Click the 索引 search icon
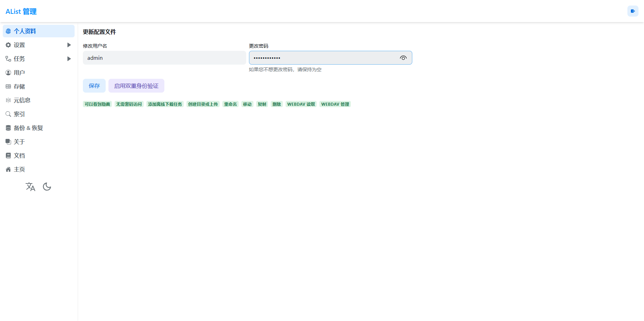This screenshot has height=321, width=644. coord(8,114)
